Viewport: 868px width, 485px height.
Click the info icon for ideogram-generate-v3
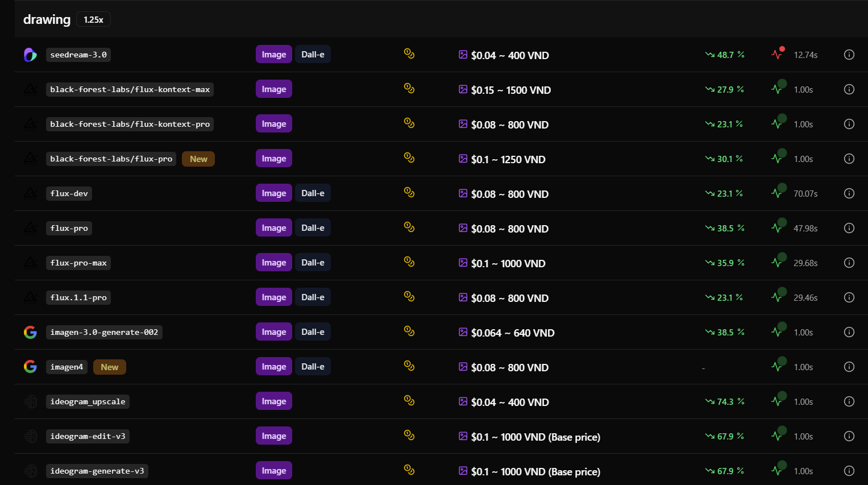[849, 471]
